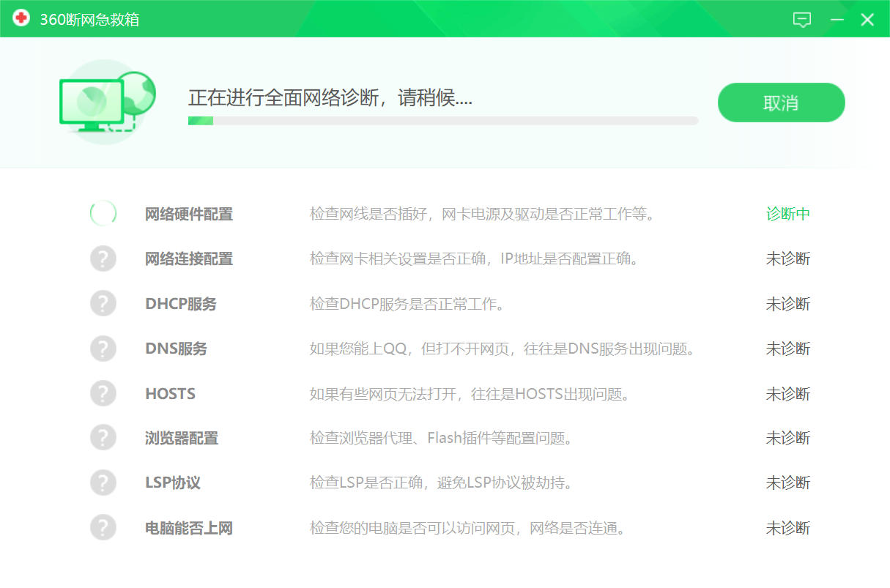Image resolution: width=890 pixels, height=588 pixels.
Task: Open the feedback message icon in title bar
Action: (x=802, y=20)
